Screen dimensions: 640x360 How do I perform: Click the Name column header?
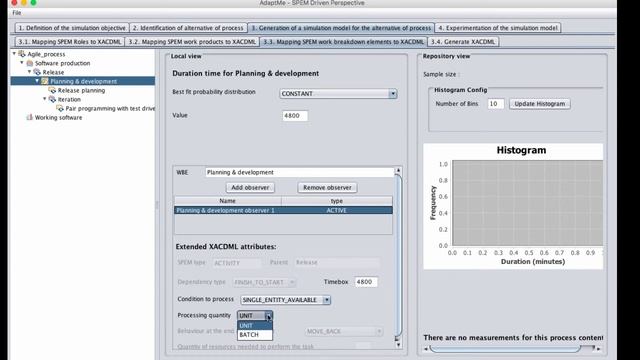[x=227, y=201]
